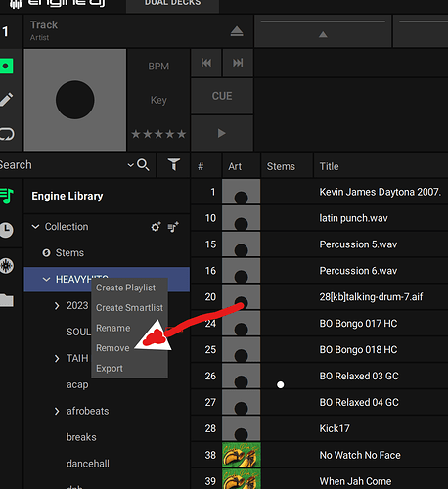448x489 pixels.
Task: Collapse the Collection tree
Action: [35, 226]
